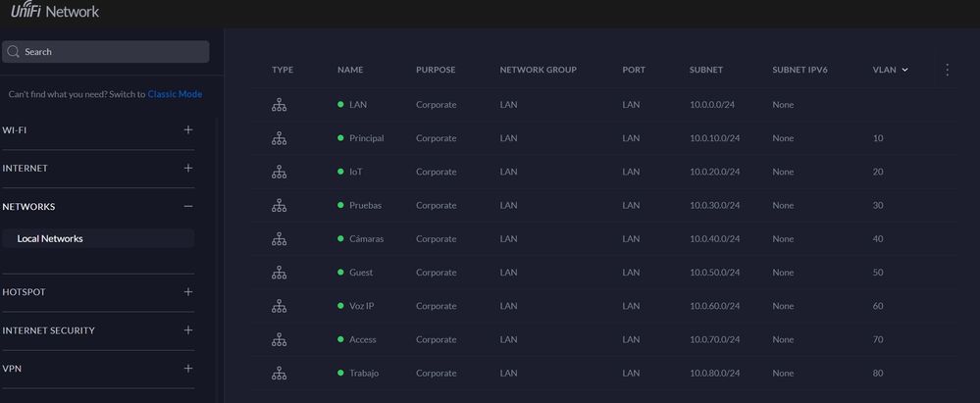980x403 pixels.
Task: Expand the INTERNET section
Action: click(x=188, y=168)
